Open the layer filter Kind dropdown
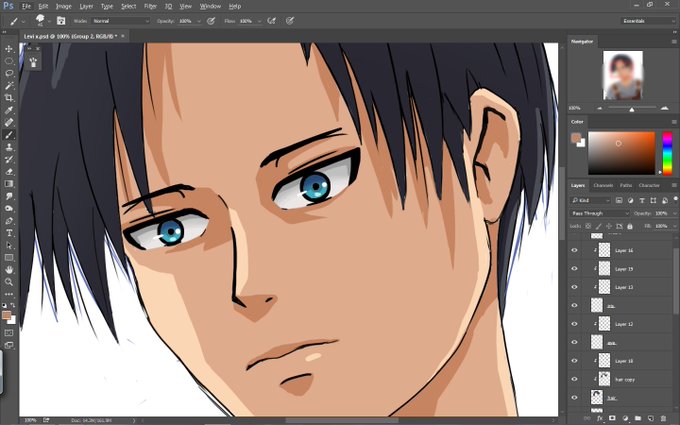Viewport: 680px width, 425px height. tap(591, 200)
